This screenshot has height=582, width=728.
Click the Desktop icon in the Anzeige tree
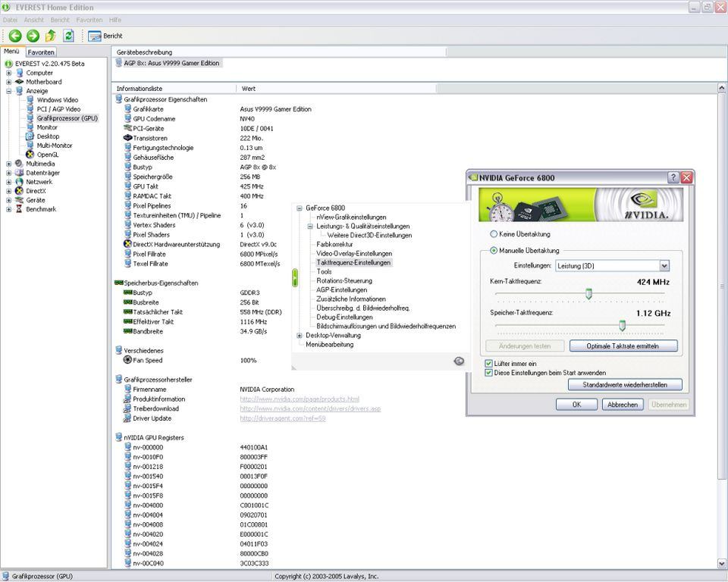click(30, 136)
